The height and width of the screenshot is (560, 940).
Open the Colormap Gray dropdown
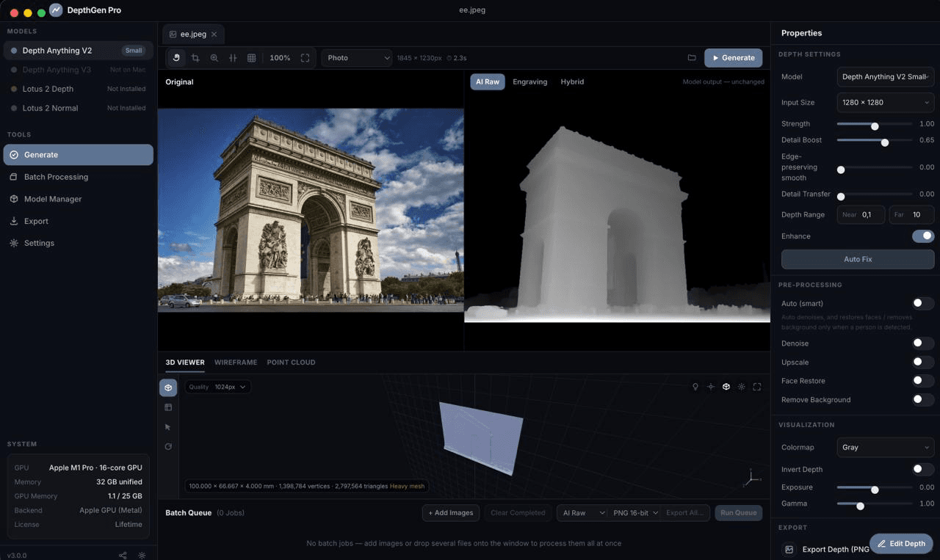tap(886, 448)
